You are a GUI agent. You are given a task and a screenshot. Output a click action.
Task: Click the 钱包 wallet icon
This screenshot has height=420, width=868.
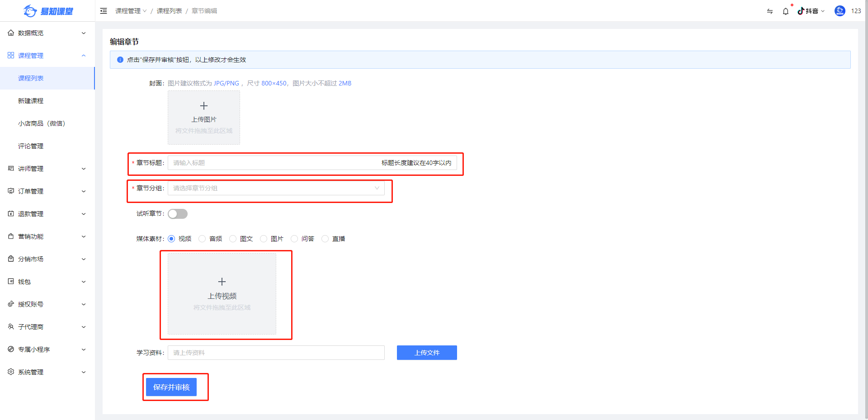11,282
